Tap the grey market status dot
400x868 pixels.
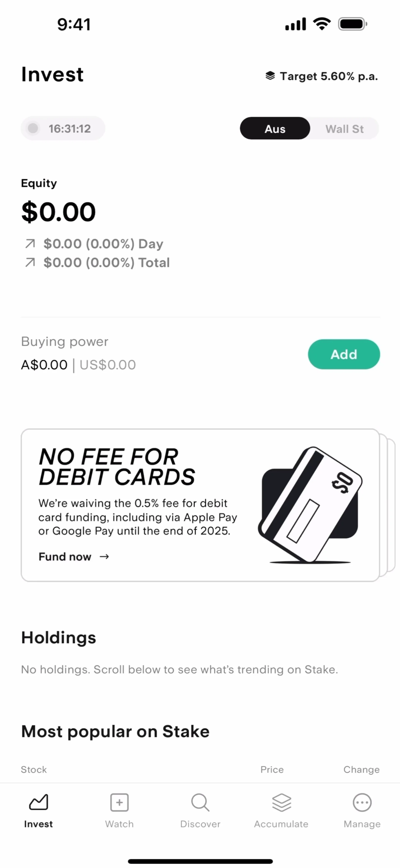[x=33, y=128]
